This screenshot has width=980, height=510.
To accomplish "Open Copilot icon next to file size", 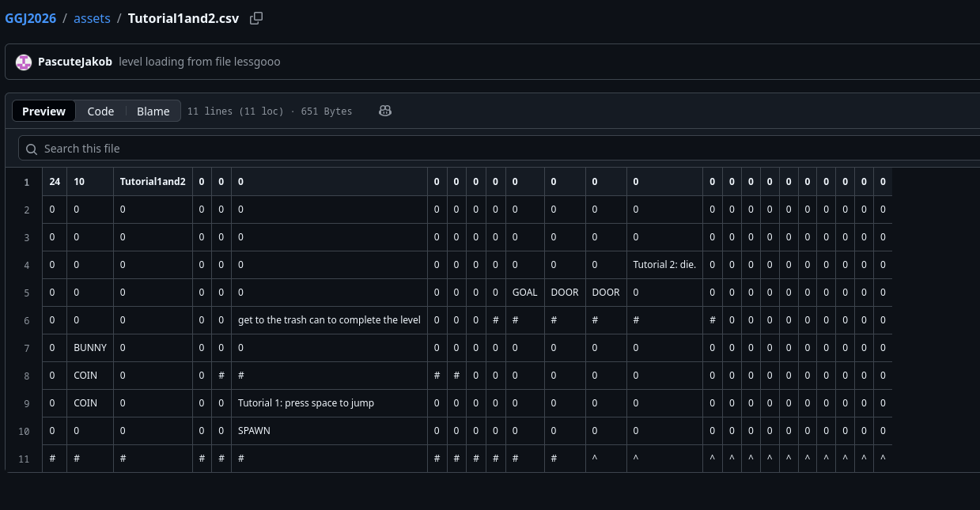I will pyautogui.click(x=385, y=111).
